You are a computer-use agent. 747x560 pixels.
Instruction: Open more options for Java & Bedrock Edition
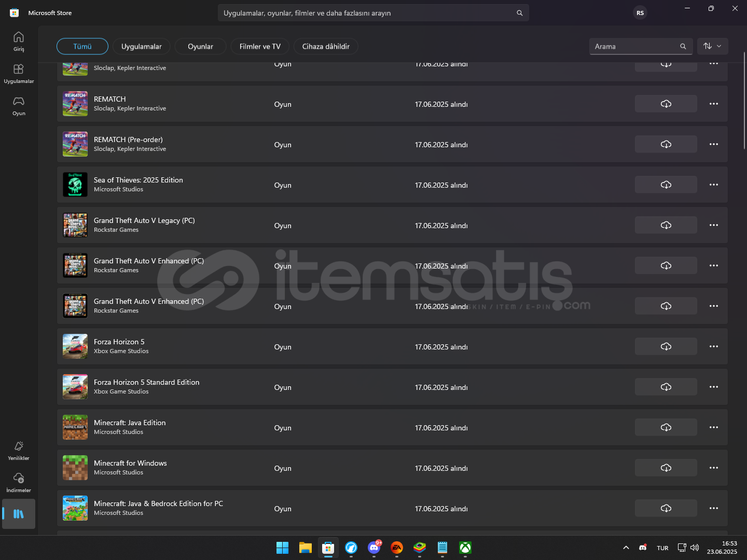(714, 508)
